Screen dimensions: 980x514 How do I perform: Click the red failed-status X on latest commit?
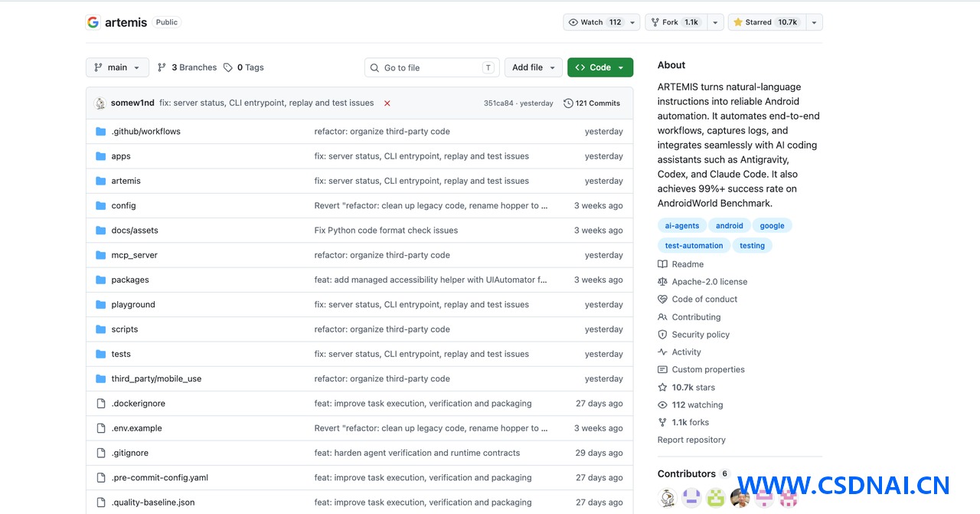click(387, 103)
